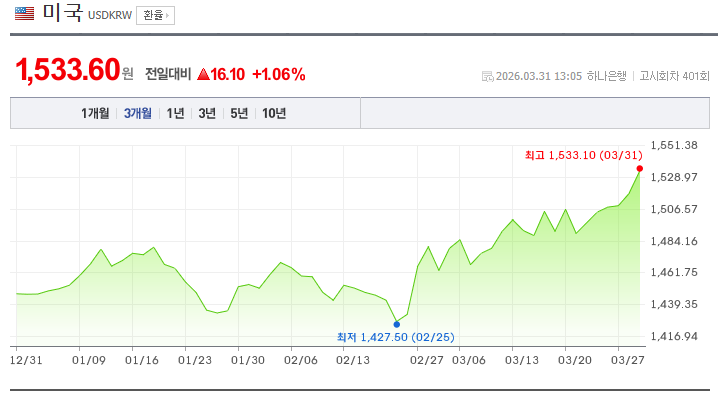Click the USDKRW ticker text
The height and width of the screenshot is (407, 718).
point(110,16)
